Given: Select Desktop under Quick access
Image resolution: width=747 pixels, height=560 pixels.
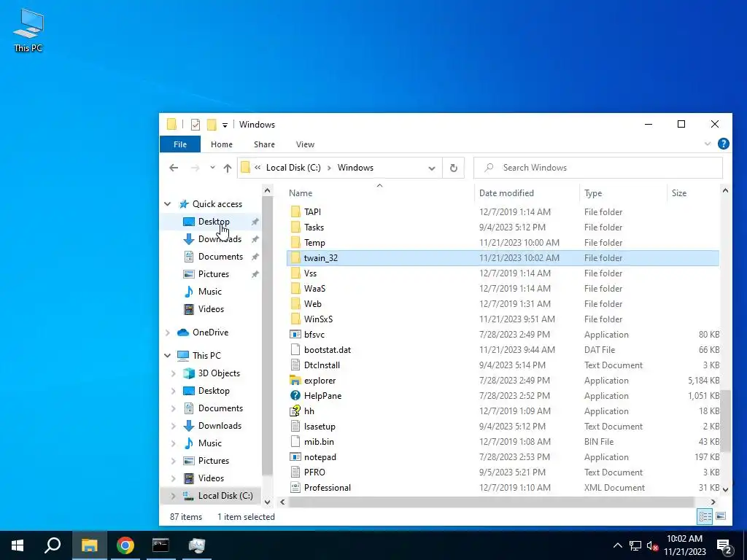Looking at the screenshot, I should (214, 222).
